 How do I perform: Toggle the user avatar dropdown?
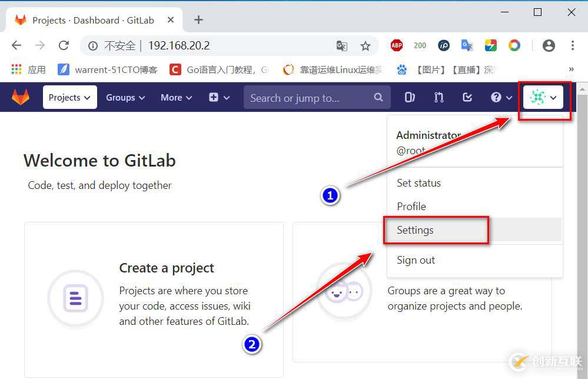543,98
